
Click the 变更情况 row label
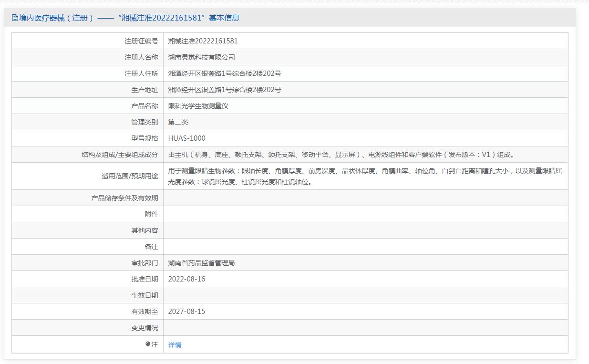click(x=145, y=328)
